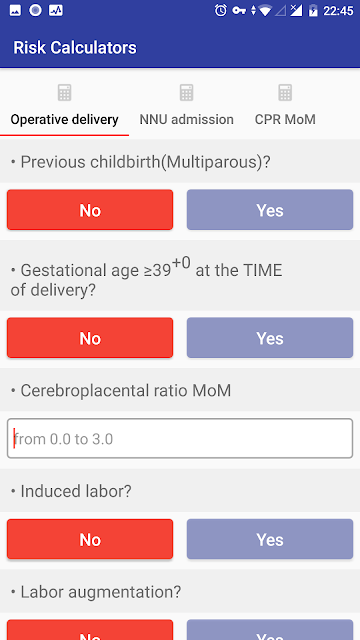Choose No for Labor augmentation
The width and height of the screenshot is (360, 640).
90,630
